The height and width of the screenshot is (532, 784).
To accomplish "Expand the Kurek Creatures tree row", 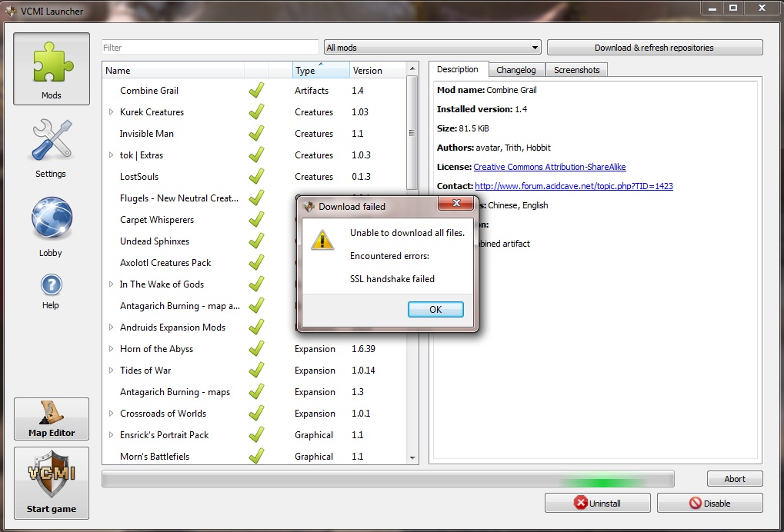I will click(x=111, y=112).
